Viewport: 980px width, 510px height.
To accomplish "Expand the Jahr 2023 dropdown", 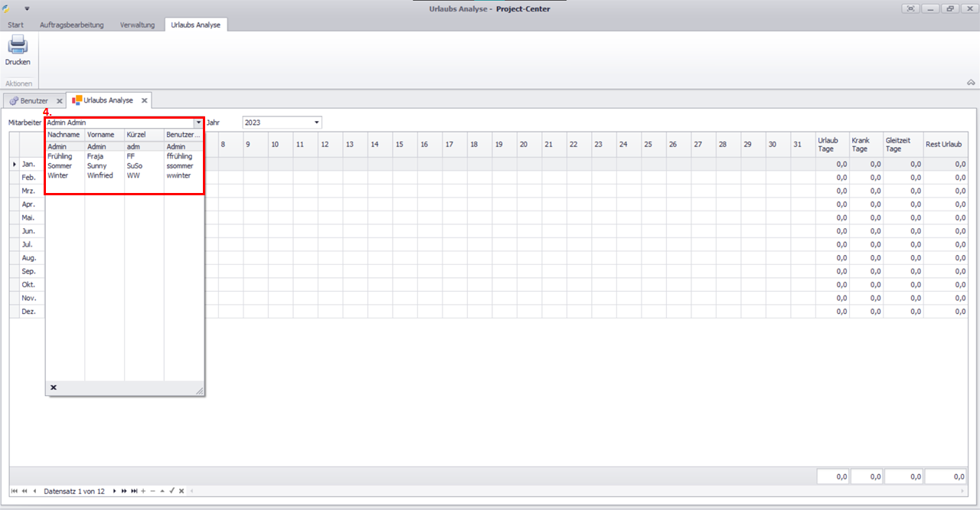I will [317, 123].
